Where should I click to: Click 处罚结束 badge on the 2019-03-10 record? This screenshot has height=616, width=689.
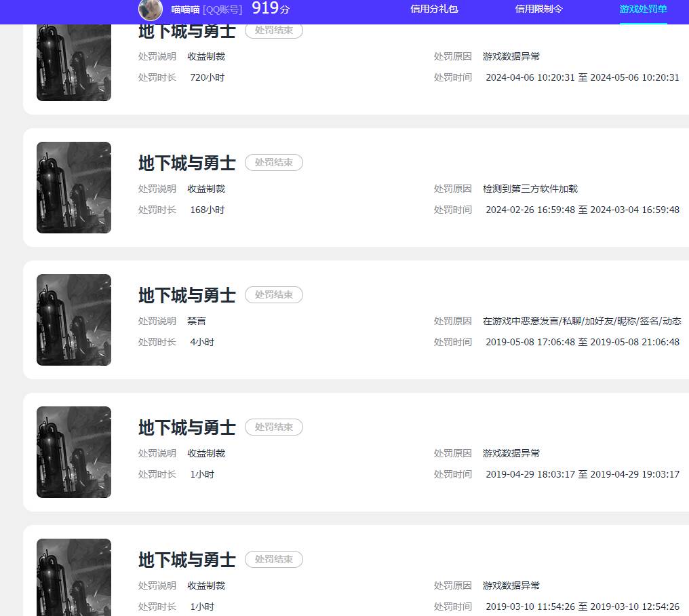point(273,560)
